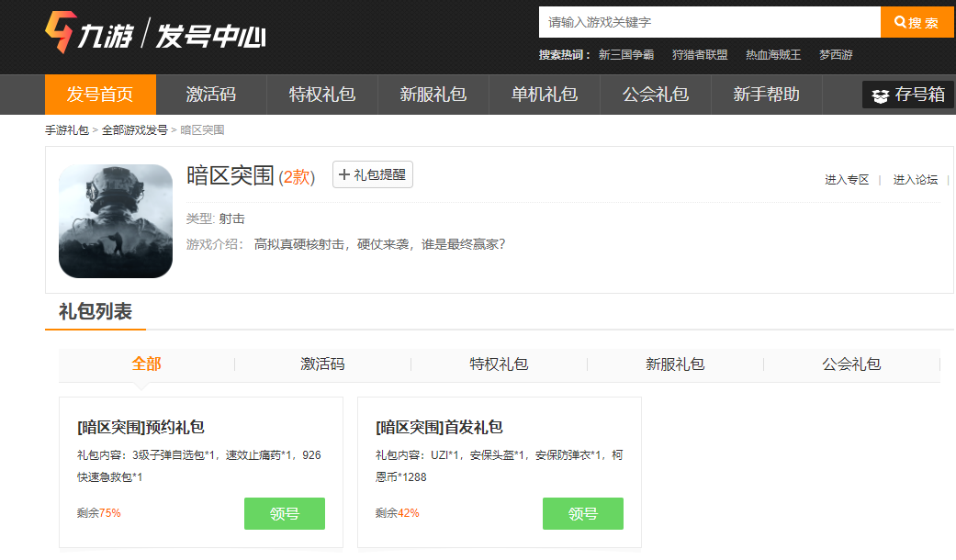Click the orange search button

(916, 22)
